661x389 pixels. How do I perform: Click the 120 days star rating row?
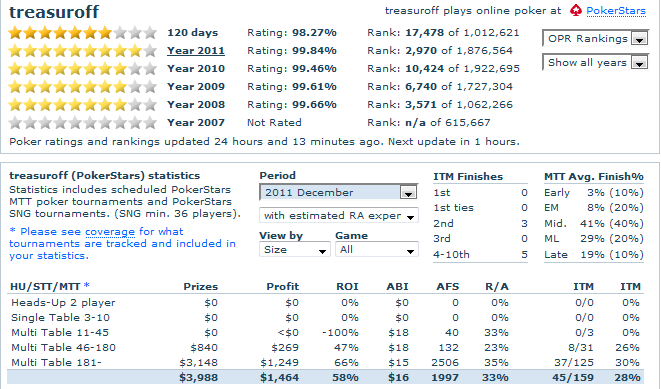83,32
